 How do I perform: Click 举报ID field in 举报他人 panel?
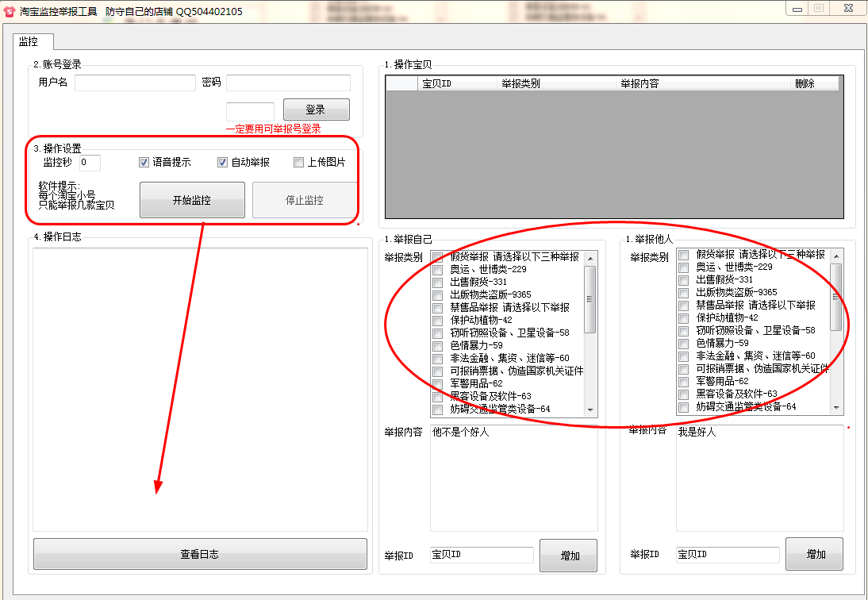pos(728,556)
